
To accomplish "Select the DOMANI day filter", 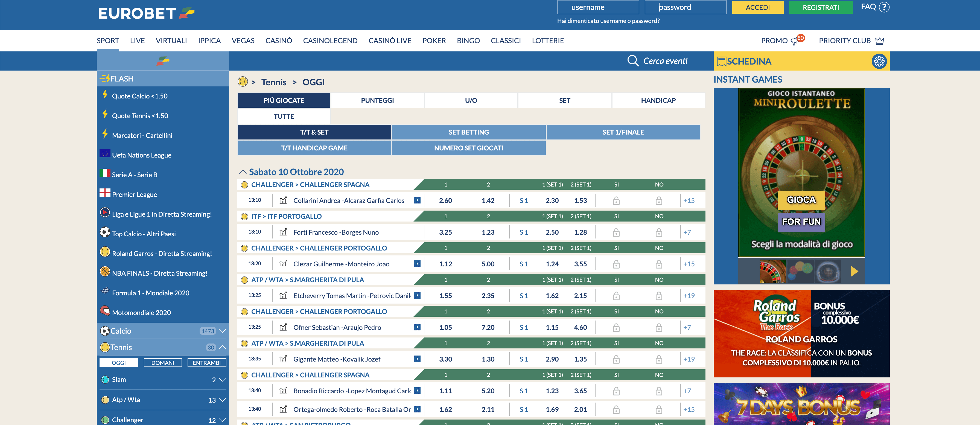I will tap(163, 363).
